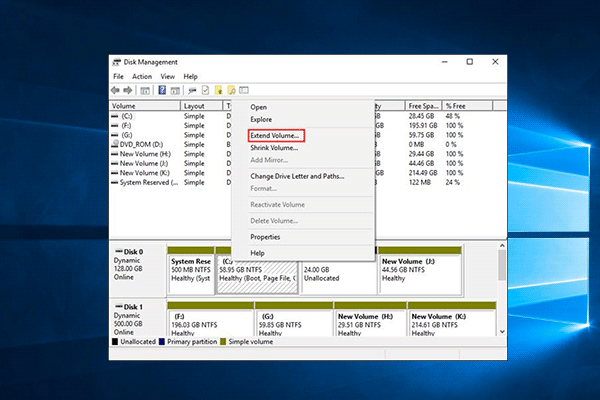Screen dimensions: 600x400
Task: Click the checkmark-page Properties toolbar icon
Action: pos(205,90)
